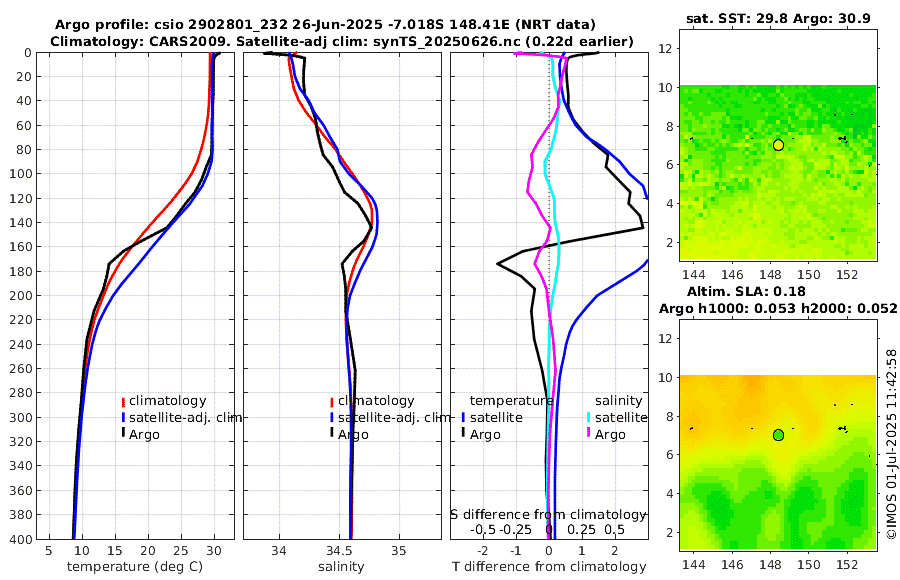Click the 'T difference from climatology' axis label
Viewport: 900px width, 580px height.
[x=549, y=567]
